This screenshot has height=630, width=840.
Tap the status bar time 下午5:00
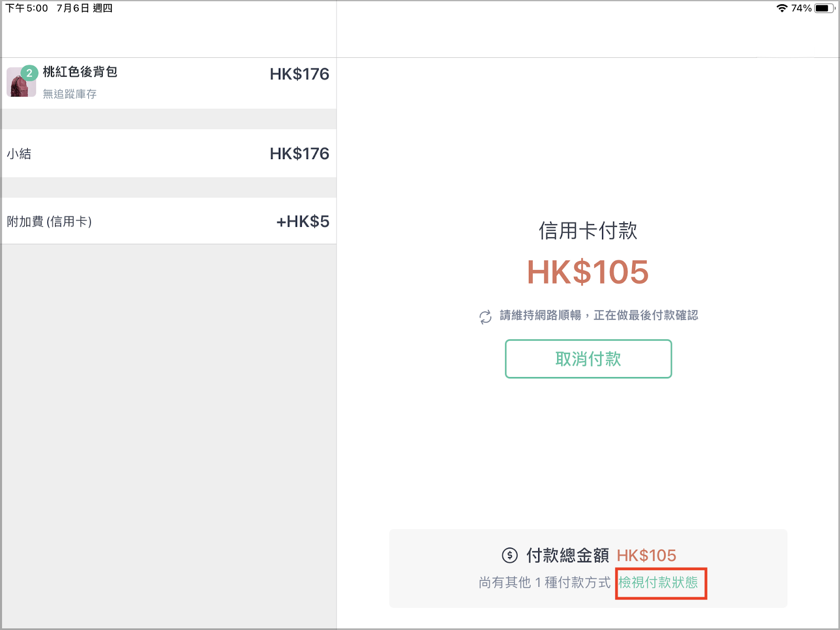[x=27, y=8]
